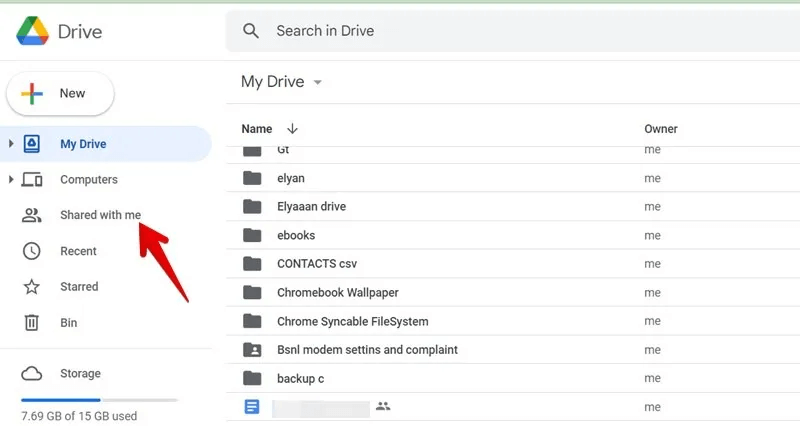Open Shared with me in the sidebar
This screenshot has width=800, height=426.
101,215
